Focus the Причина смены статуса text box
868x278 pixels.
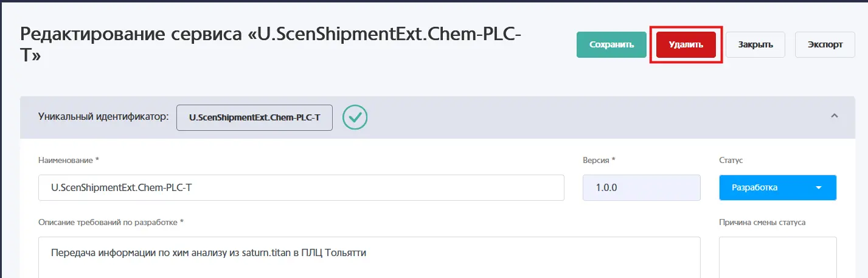tap(777, 257)
